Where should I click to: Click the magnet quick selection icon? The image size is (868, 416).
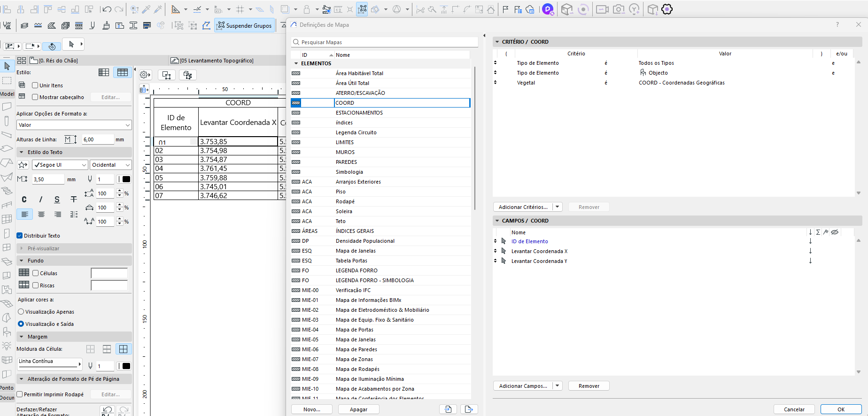52,46
